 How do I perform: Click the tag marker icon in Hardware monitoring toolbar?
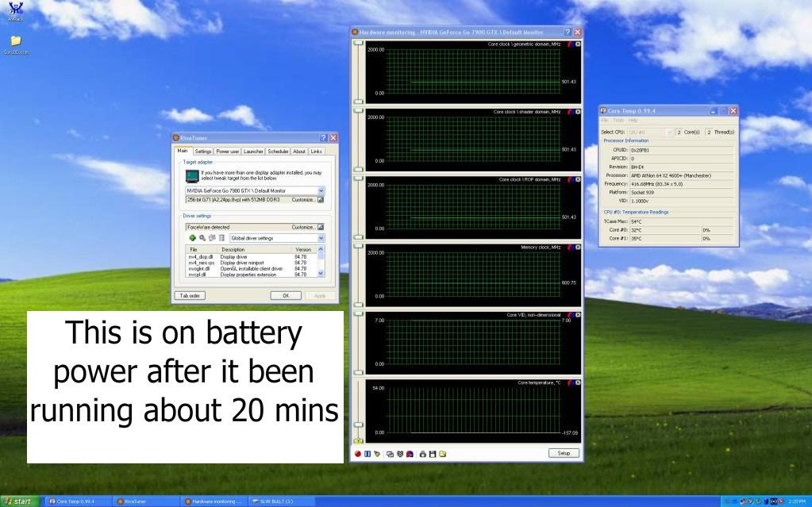click(377, 454)
